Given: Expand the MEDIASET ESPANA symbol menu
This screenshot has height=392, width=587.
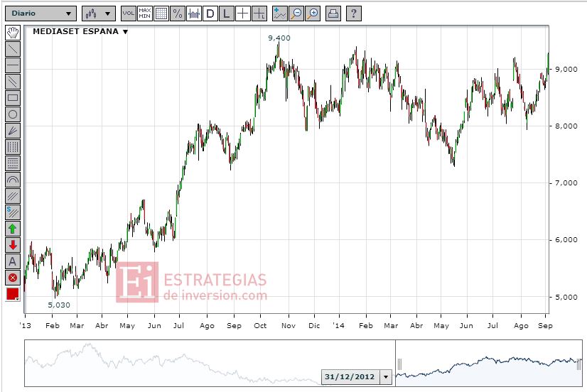Looking at the screenshot, I should point(125,32).
